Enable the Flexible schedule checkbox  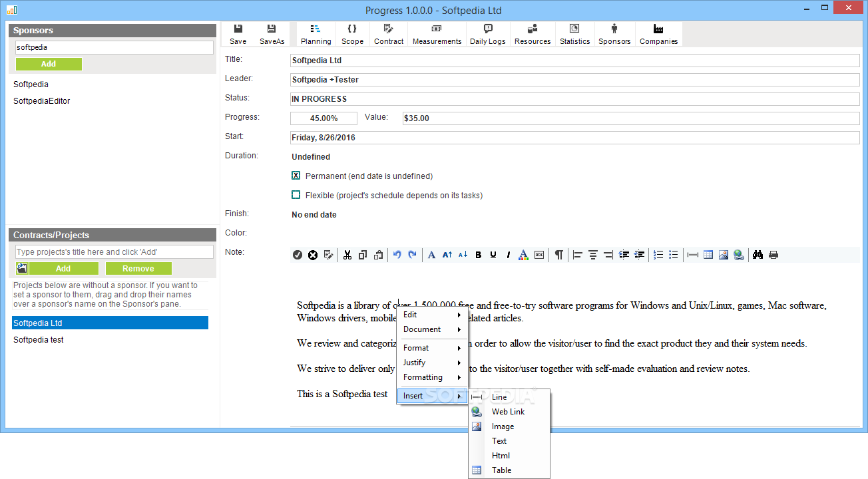tap(296, 195)
